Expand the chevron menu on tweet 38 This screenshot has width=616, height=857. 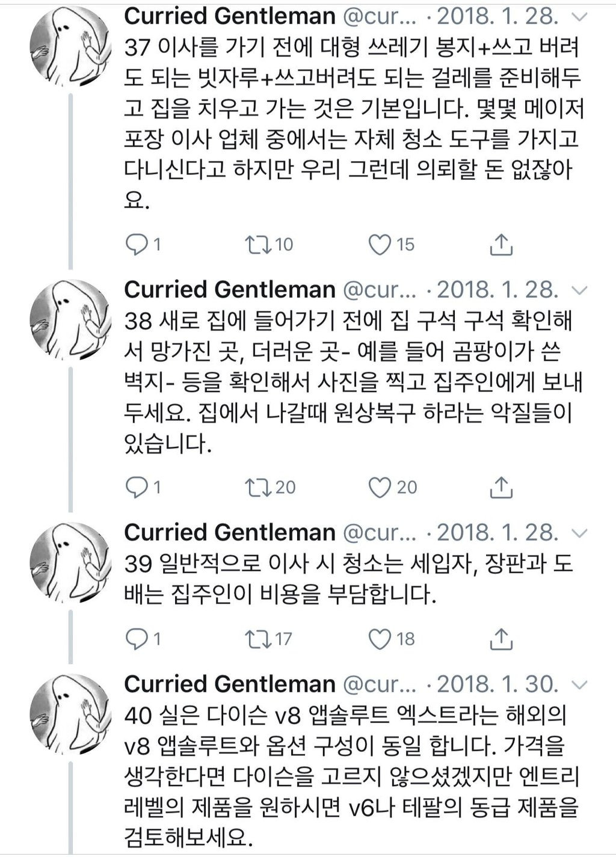tap(579, 290)
